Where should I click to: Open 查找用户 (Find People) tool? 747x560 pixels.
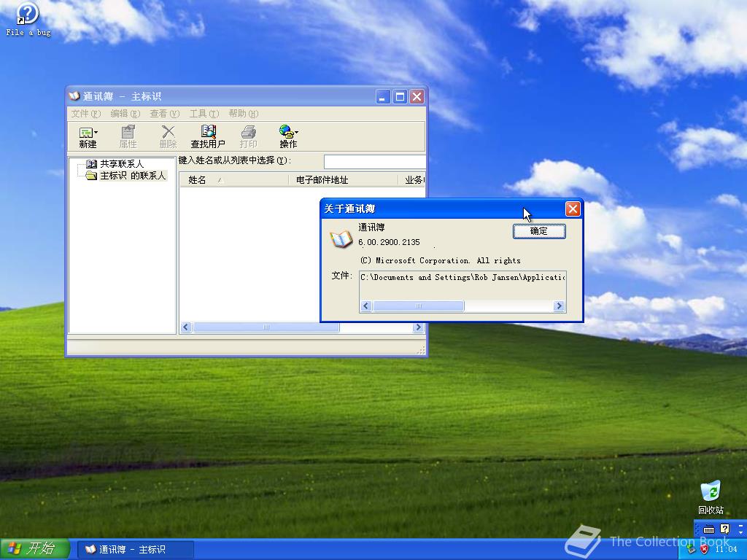point(208,136)
